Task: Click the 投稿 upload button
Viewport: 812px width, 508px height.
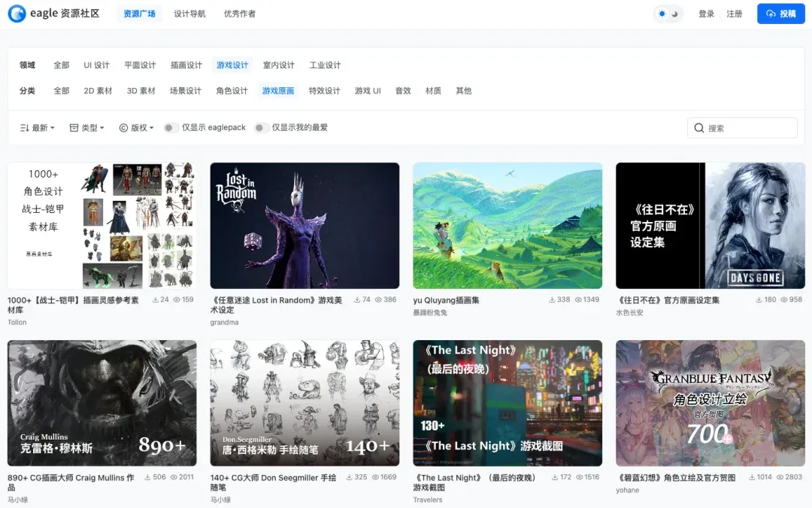Action: (x=781, y=14)
